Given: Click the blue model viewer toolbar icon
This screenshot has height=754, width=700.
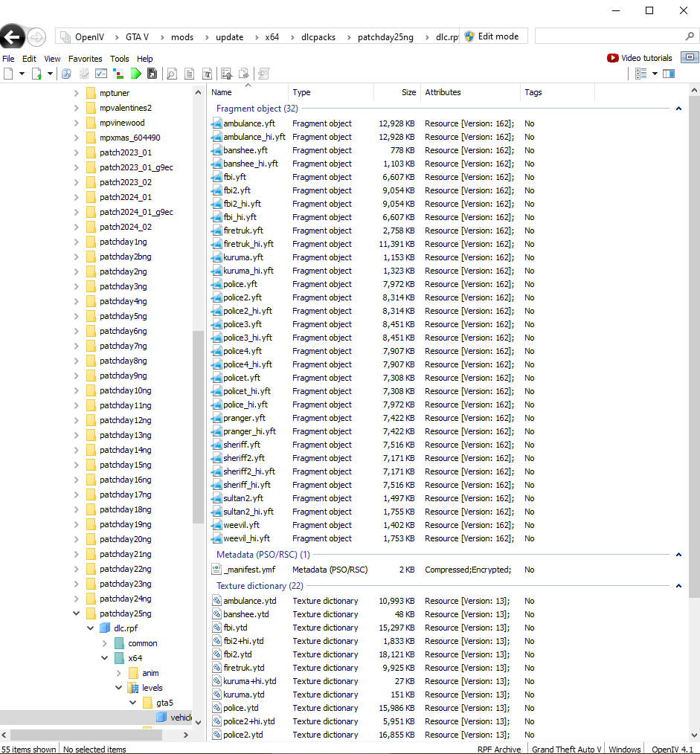Looking at the screenshot, I should coord(66,74).
